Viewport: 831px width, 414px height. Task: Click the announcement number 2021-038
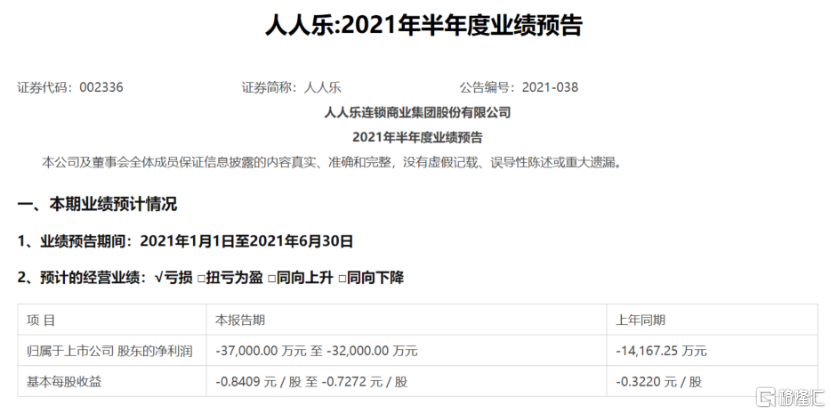pyautogui.click(x=550, y=87)
